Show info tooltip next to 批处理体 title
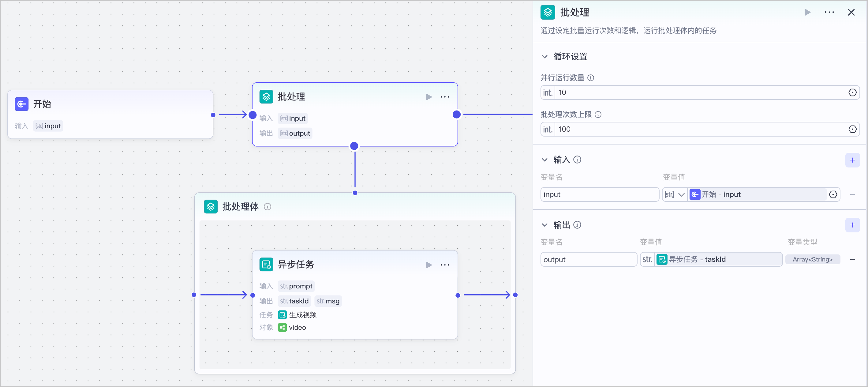 pyautogui.click(x=267, y=207)
